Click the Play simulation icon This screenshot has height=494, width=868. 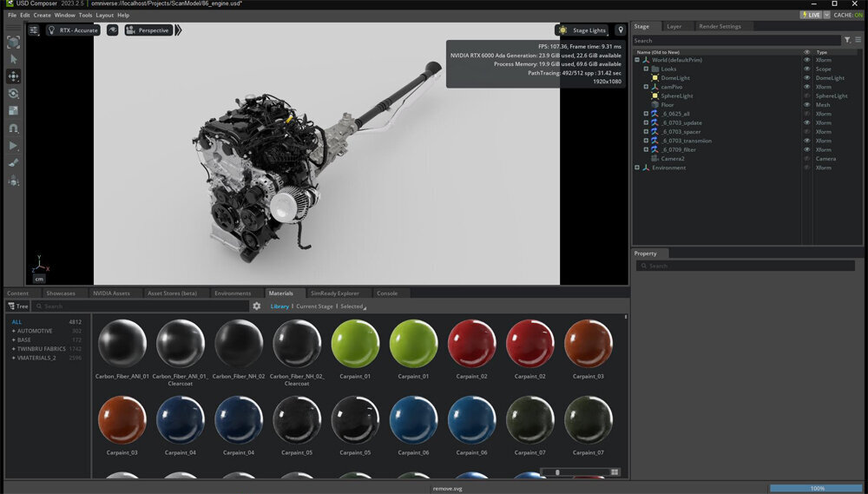click(x=13, y=146)
